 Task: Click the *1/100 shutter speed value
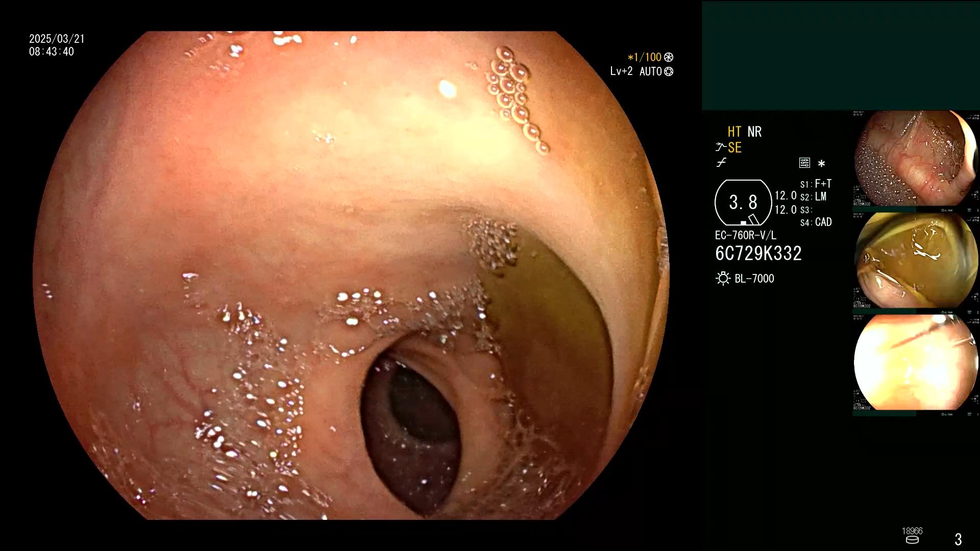click(x=644, y=57)
